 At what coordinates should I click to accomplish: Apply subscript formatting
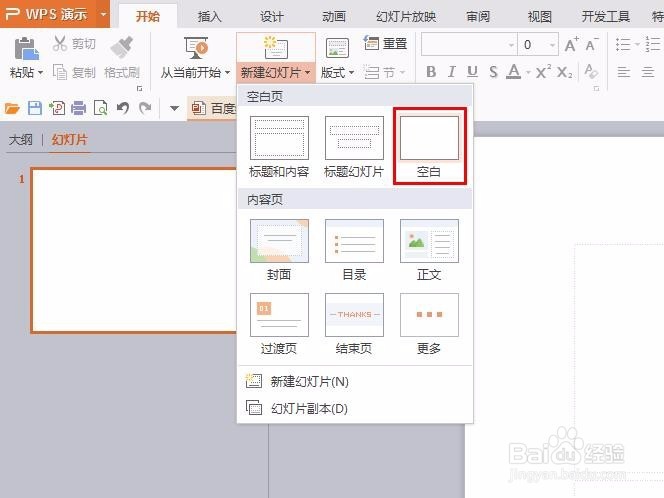click(565, 72)
